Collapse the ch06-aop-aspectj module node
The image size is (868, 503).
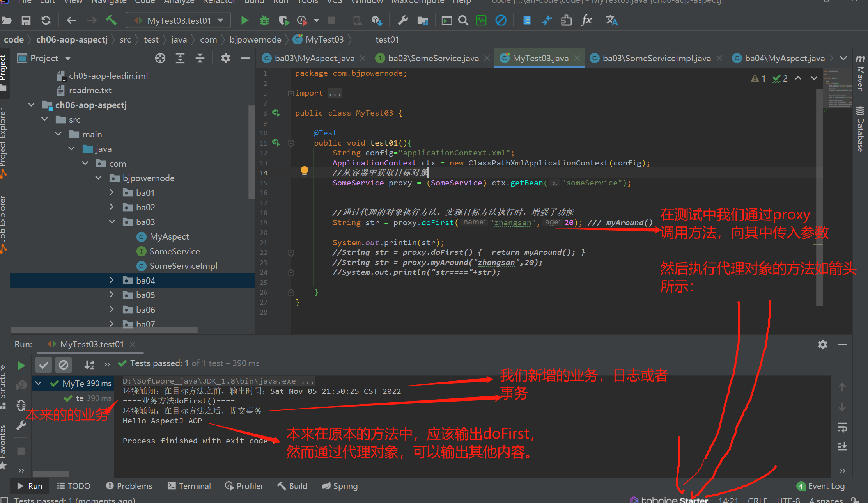(32, 105)
